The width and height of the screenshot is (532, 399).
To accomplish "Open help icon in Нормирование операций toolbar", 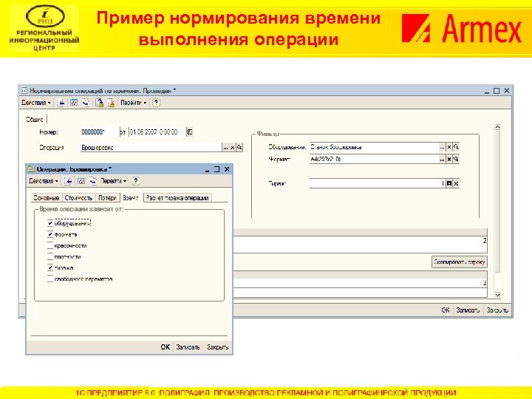I will (x=156, y=103).
